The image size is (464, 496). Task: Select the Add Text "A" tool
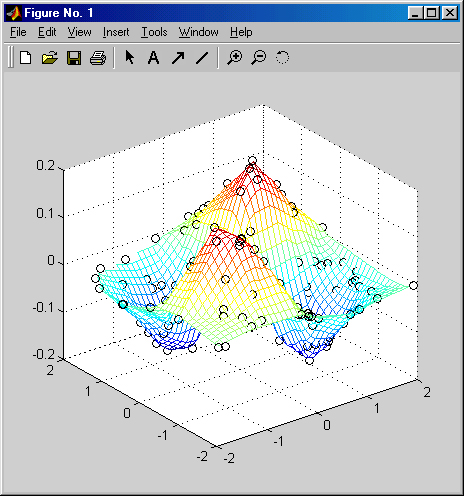click(153, 58)
